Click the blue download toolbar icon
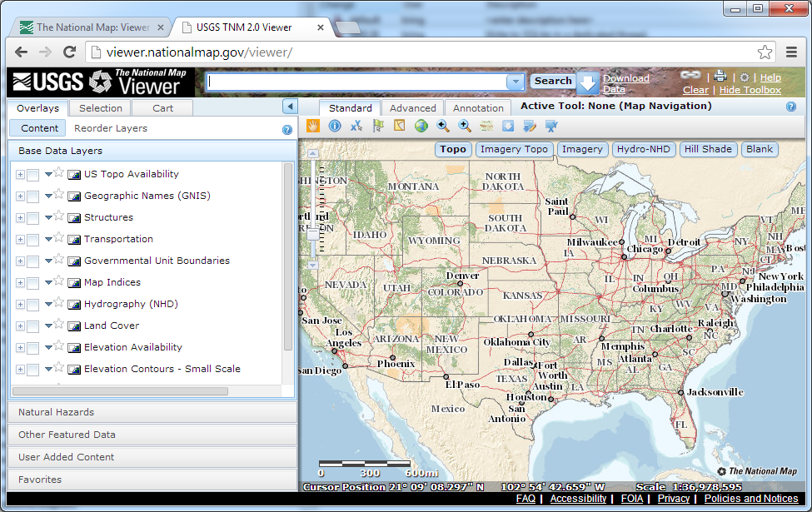This screenshot has width=812, height=512. coord(508,126)
